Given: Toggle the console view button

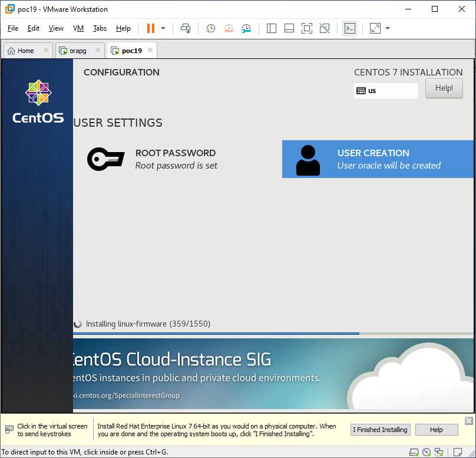Looking at the screenshot, I should [x=350, y=28].
